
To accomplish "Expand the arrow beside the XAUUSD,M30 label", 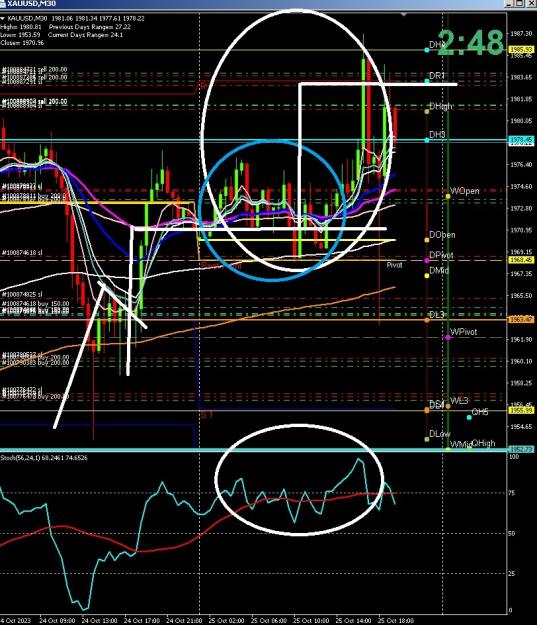I will tap(2, 18).
